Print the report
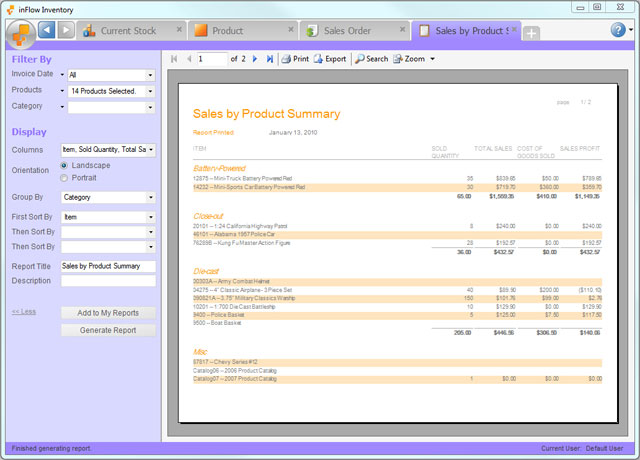 coord(295,59)
